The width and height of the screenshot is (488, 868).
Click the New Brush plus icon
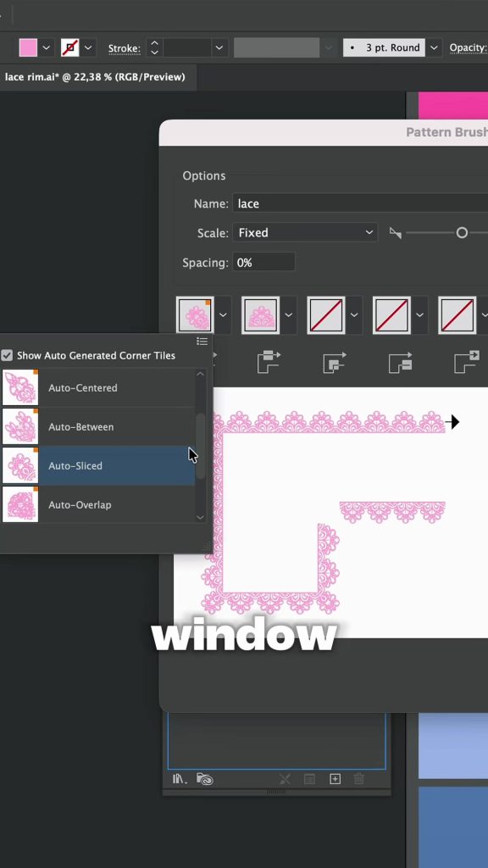[335, 780]
